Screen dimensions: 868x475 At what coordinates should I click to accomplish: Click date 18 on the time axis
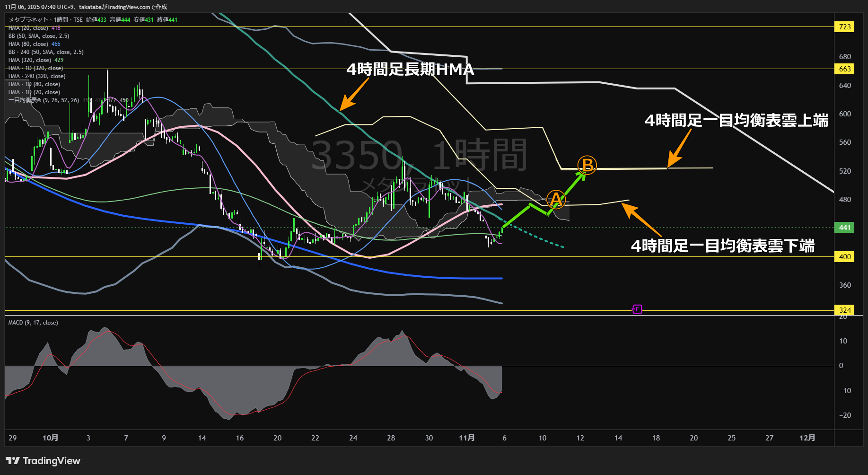point(656,438)
